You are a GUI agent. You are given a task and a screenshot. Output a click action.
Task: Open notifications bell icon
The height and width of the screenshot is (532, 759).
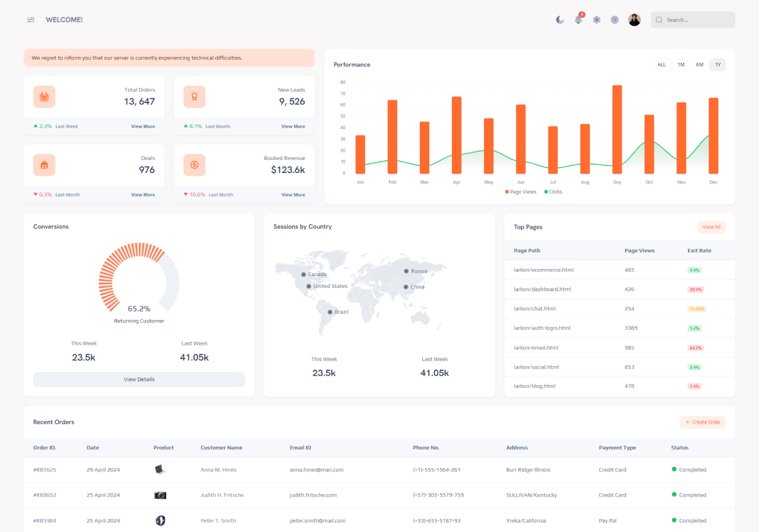click(x=578, y=20)
